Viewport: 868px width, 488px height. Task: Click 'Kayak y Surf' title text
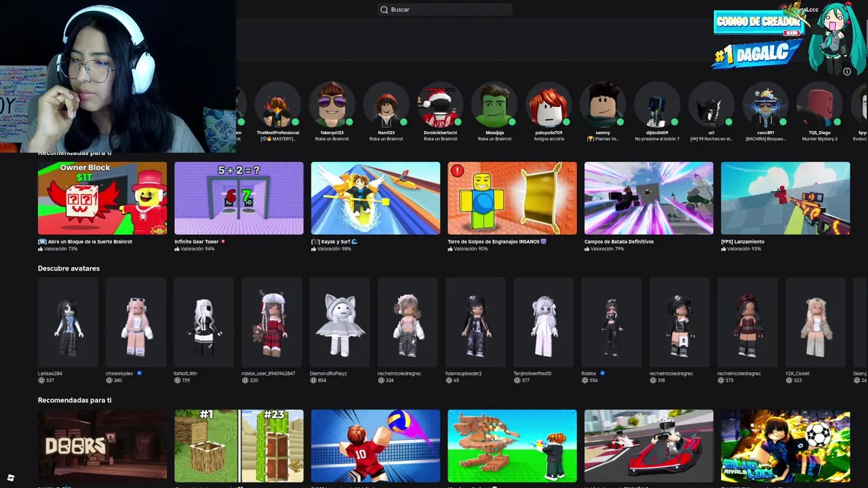(x=336, y=241)
